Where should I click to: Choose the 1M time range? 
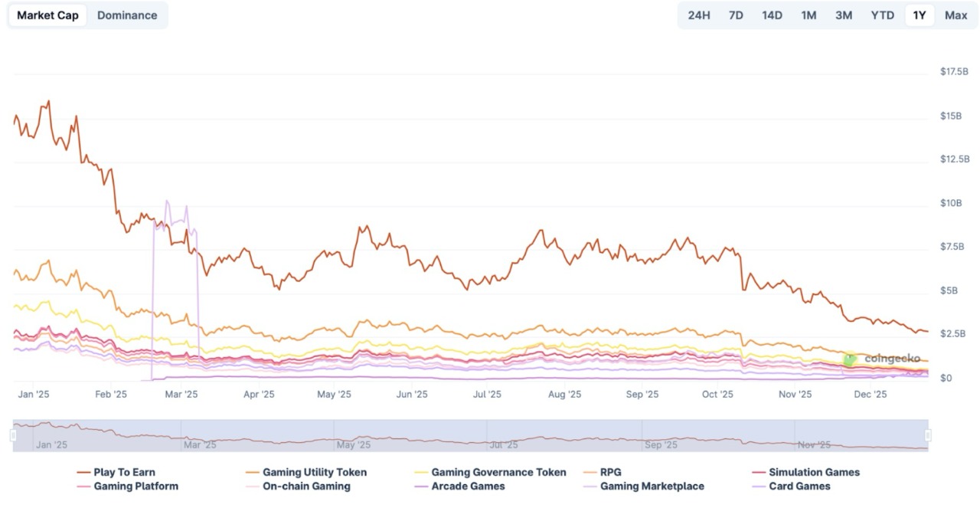point(808,15)
